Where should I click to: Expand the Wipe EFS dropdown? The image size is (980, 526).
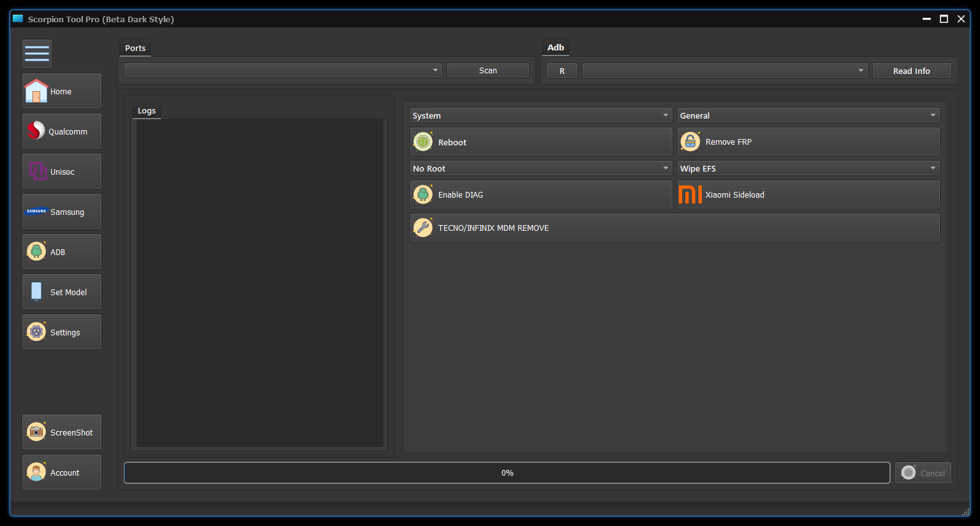pos(808,168)
